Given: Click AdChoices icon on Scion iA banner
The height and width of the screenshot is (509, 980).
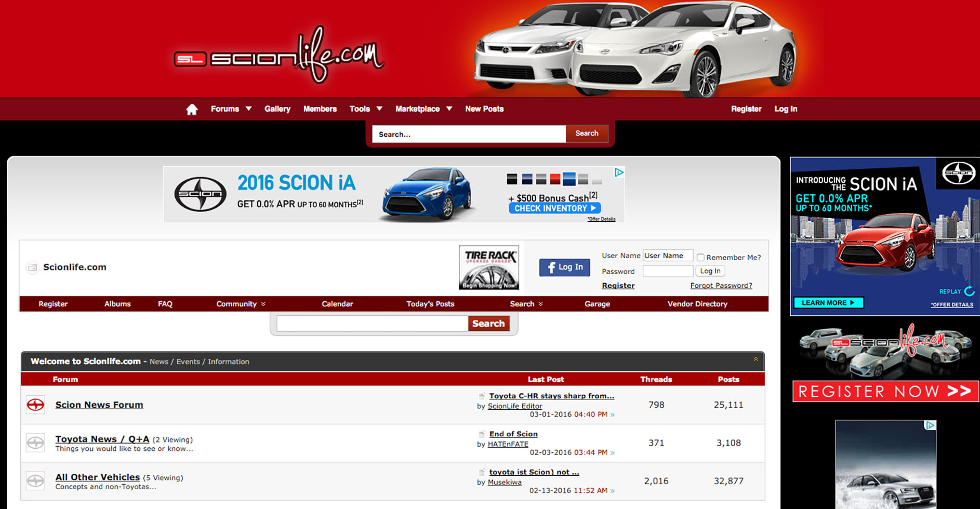Looking at the screenshot, I should [619, 172].
